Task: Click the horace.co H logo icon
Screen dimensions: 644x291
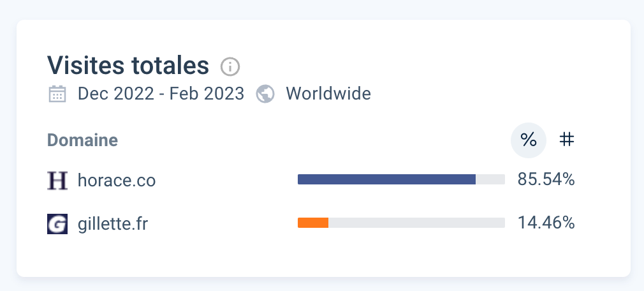Action: click(57, 180)
